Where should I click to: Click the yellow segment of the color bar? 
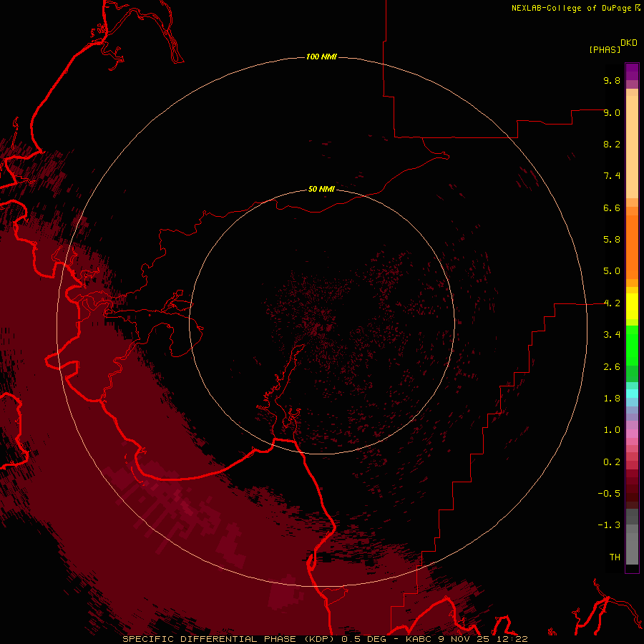[x=632, y=306]
